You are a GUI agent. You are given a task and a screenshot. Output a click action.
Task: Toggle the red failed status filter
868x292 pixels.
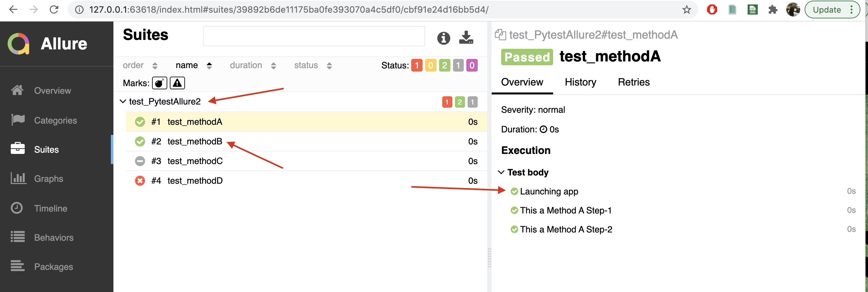[417, 65]
